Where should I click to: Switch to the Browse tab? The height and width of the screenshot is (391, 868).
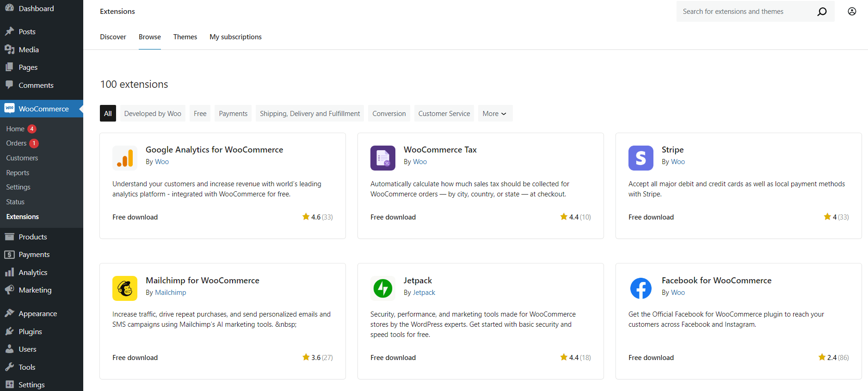tap(150, 37)
